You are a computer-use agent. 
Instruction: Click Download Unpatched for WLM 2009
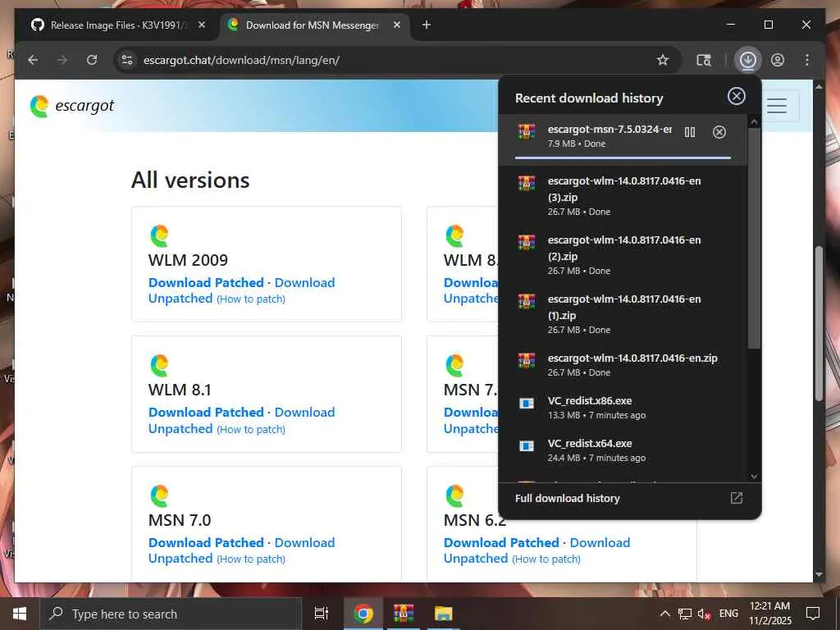pos(242,290)
